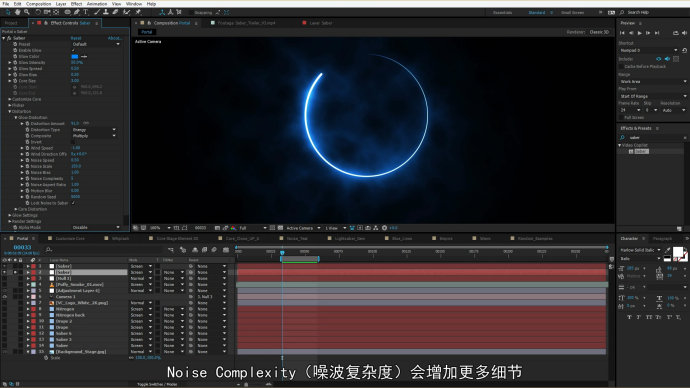The height and width of the screenshot is (388, 690).
Task: Toggle the Enable Glow checkbox
Action: click(x=73, y=50)
